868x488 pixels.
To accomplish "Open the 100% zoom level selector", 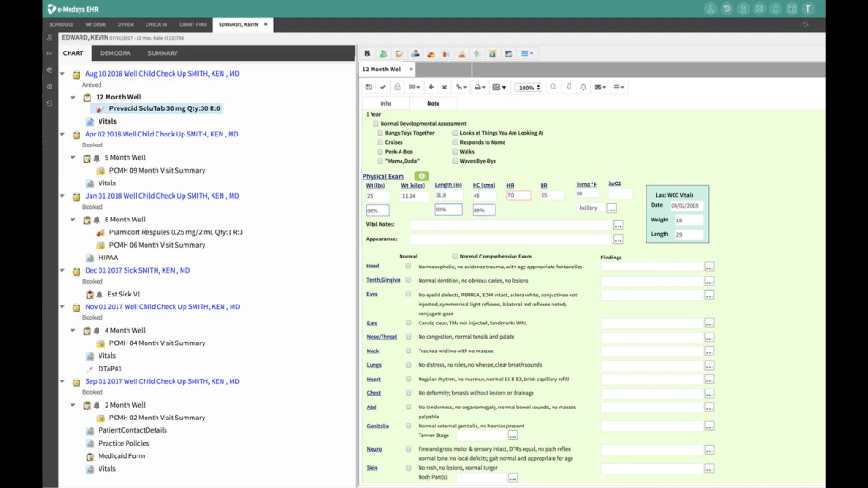I will pyautogui.click(x=529, y=88).
